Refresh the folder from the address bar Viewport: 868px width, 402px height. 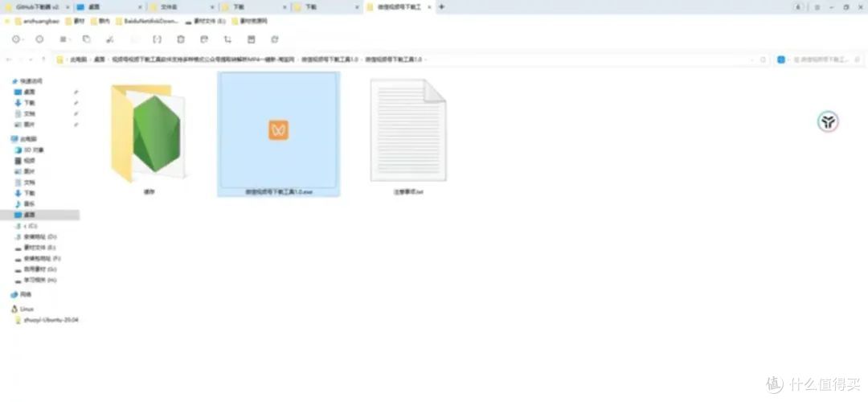(x=763, y=59)
